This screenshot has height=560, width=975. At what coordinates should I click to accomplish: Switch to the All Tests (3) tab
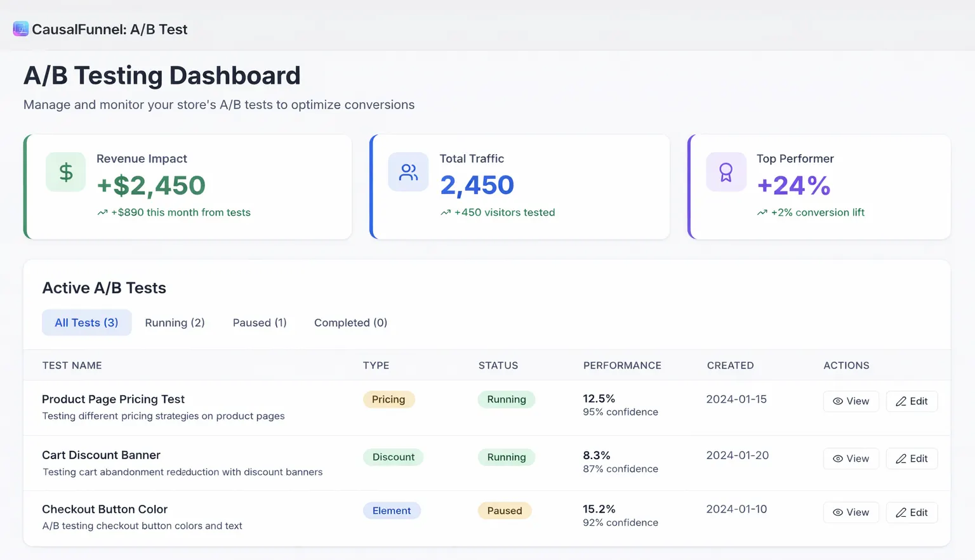pos(86,323)
